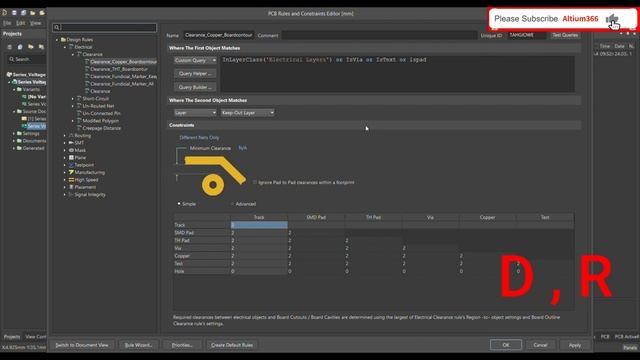Click the Settings folder icon in Projects
Viewport: 640px width, 360px height.
tap(19, 133)
